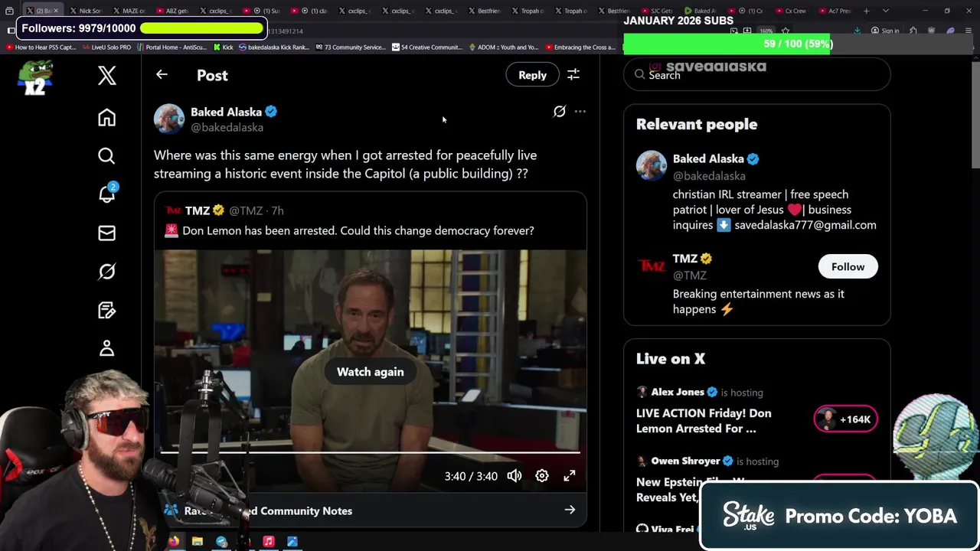Open the Articles compose sidebar icon

(x=106, y=310)
